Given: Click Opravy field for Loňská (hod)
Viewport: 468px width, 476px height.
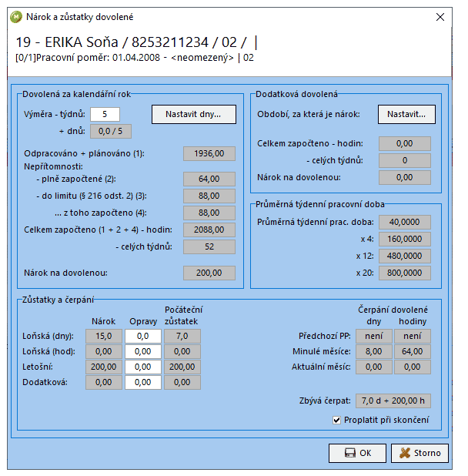Looking at the screenshot, I should pos(143,351).
